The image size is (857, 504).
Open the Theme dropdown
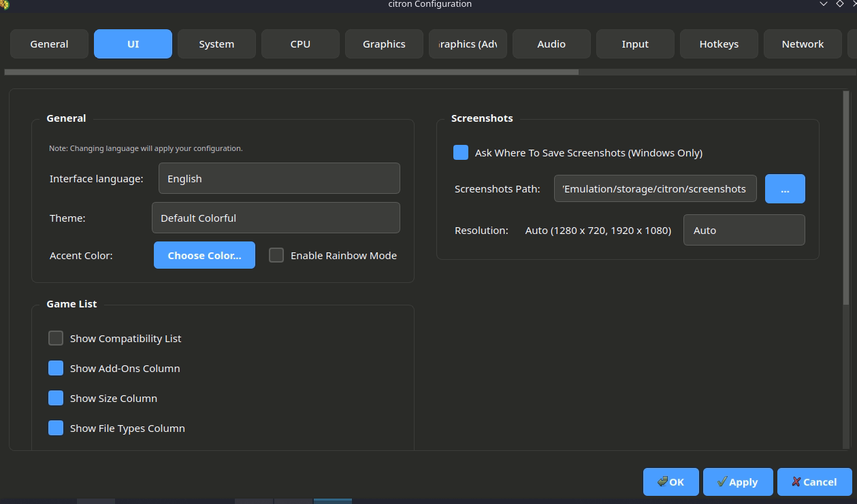(x=276, y=218)
